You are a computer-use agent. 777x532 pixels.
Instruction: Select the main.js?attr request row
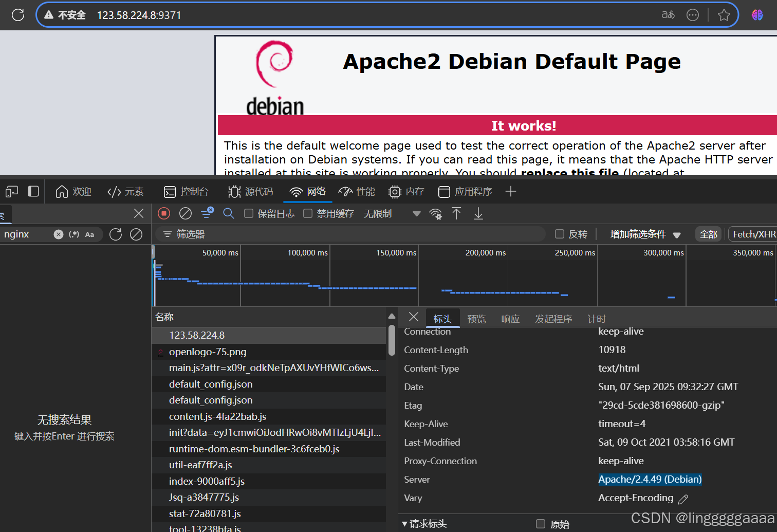[269, 368]
